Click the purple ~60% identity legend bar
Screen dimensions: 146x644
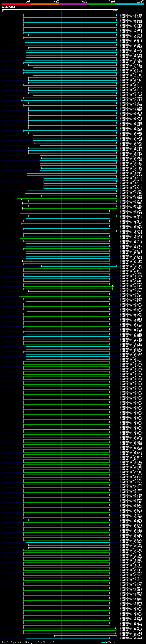pos(73,4)
